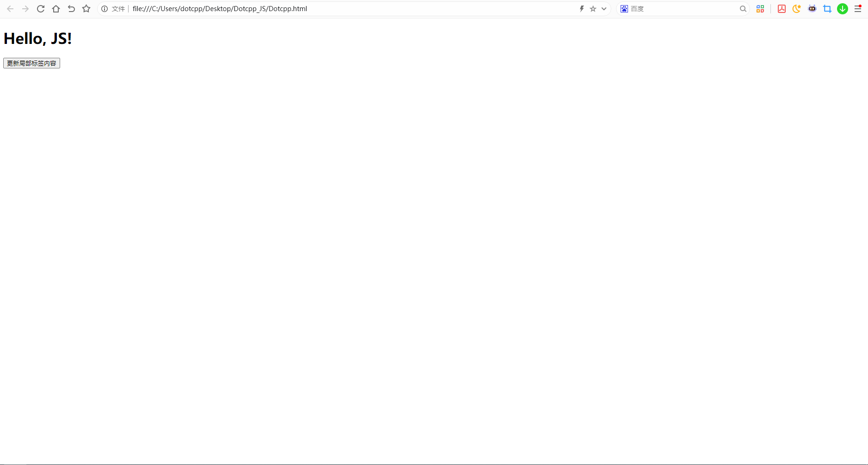Screen dimensions: 868x465
Task: Go to the browser home page
Action: point(56,8)
